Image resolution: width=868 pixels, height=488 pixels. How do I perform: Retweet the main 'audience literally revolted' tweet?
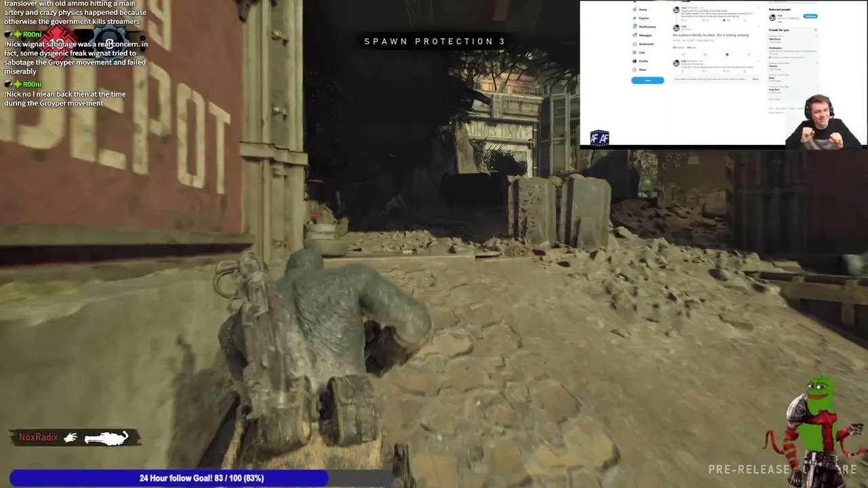pyautogui.click(x=705, y=55)
